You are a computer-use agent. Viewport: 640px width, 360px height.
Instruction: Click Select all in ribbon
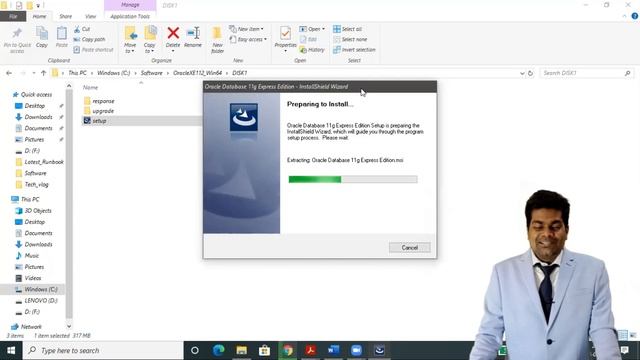point(347,29)
